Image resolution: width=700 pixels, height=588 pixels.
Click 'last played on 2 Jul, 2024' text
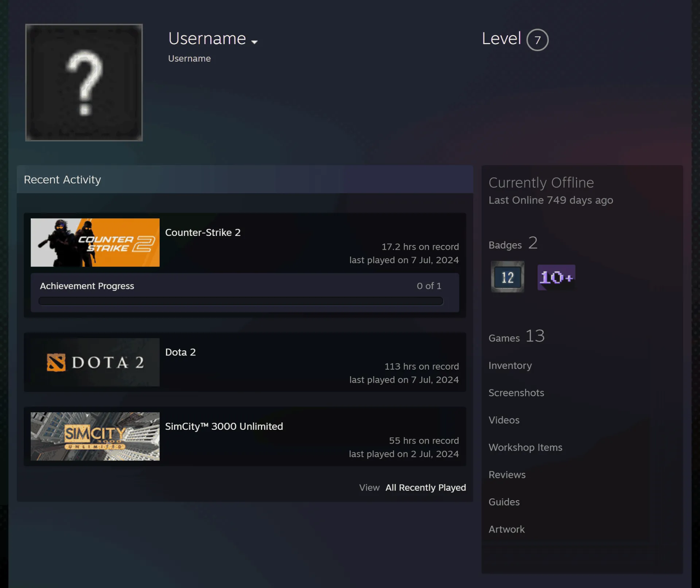click(404, 454)
